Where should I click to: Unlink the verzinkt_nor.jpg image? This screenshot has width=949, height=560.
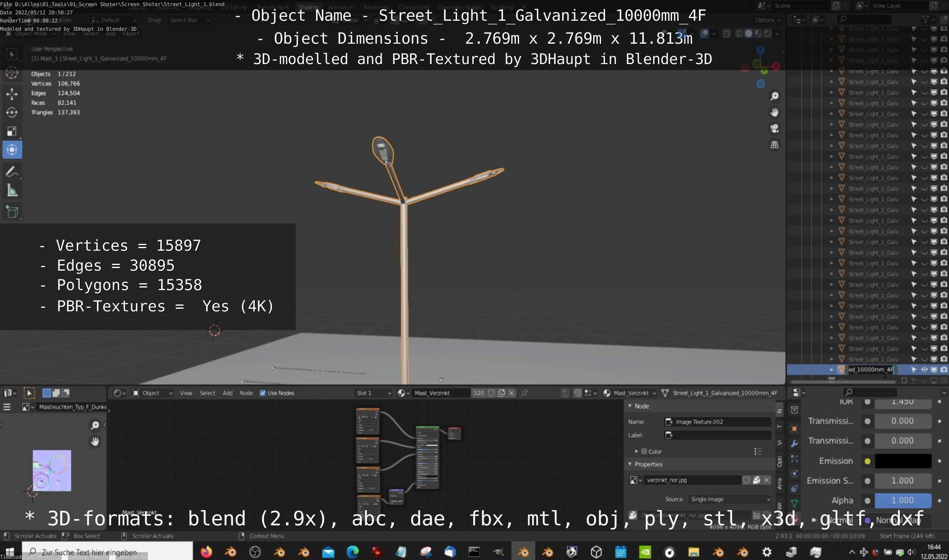pyautogui.click(x=767, y=480)
